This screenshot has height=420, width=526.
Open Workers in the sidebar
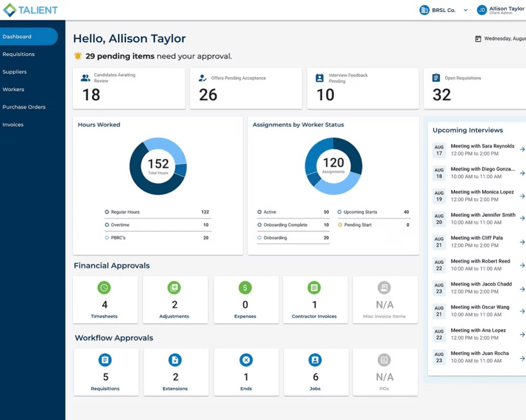click(x=13, y=89)
